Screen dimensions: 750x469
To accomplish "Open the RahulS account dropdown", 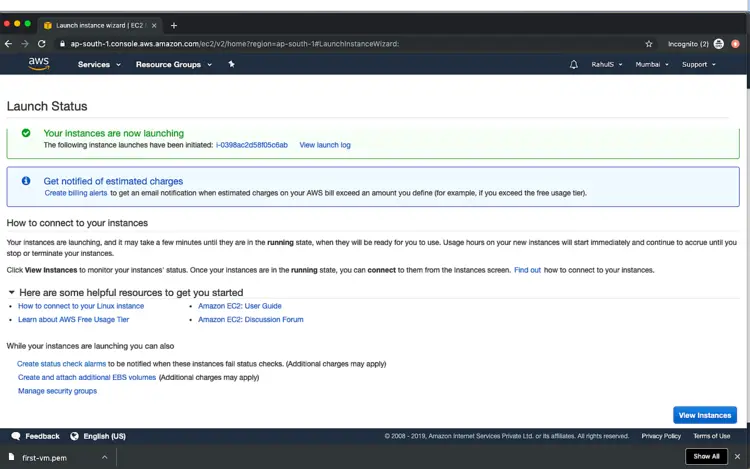I will pyautogui.click(x=607, y=65).
